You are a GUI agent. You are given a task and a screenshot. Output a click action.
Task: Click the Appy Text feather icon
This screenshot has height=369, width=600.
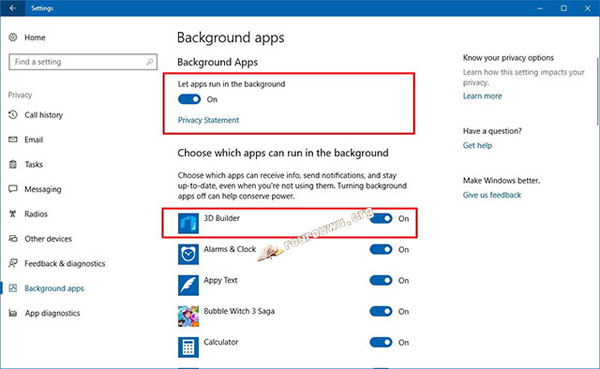pyautogui.click(x=188, y=285)
